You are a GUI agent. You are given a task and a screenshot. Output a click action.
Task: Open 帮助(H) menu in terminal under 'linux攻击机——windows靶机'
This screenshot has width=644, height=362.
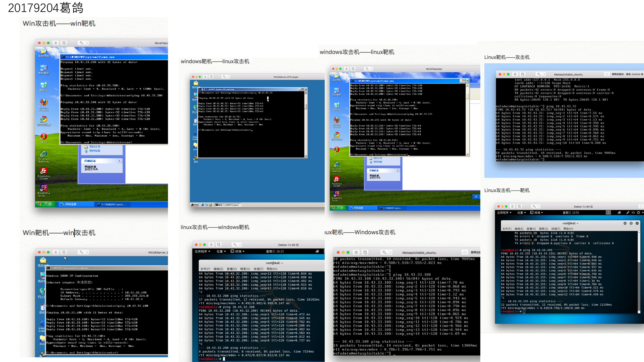pos(272,269)
